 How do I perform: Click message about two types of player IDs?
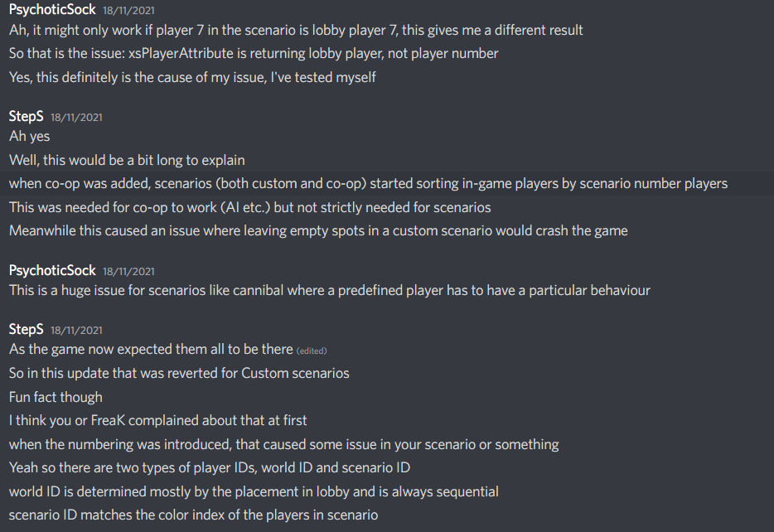coord(210,468)
